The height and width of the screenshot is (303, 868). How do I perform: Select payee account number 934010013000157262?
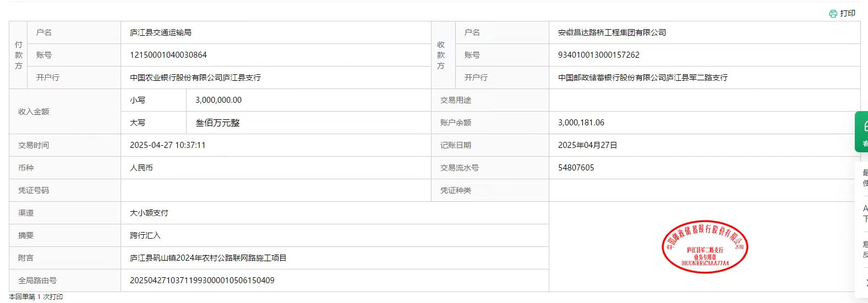click(598, 55)
